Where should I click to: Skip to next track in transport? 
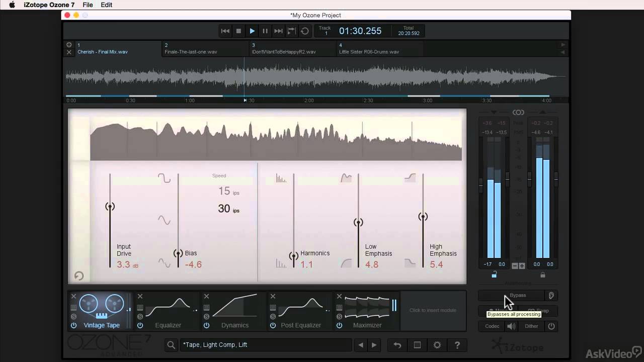coord(278,31)
